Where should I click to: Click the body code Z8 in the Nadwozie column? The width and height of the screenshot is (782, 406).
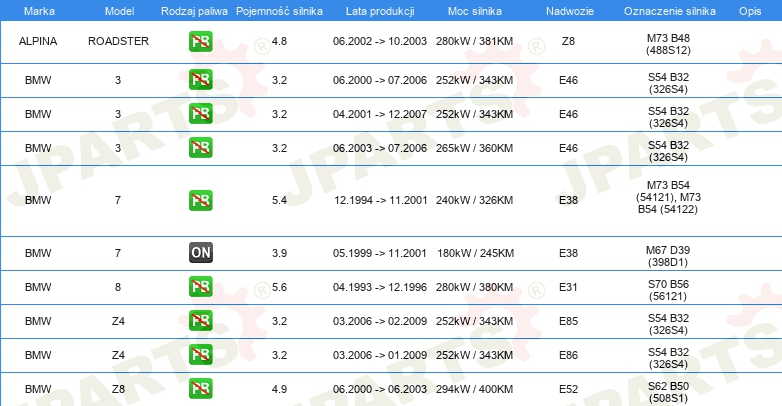coord(568,41)
